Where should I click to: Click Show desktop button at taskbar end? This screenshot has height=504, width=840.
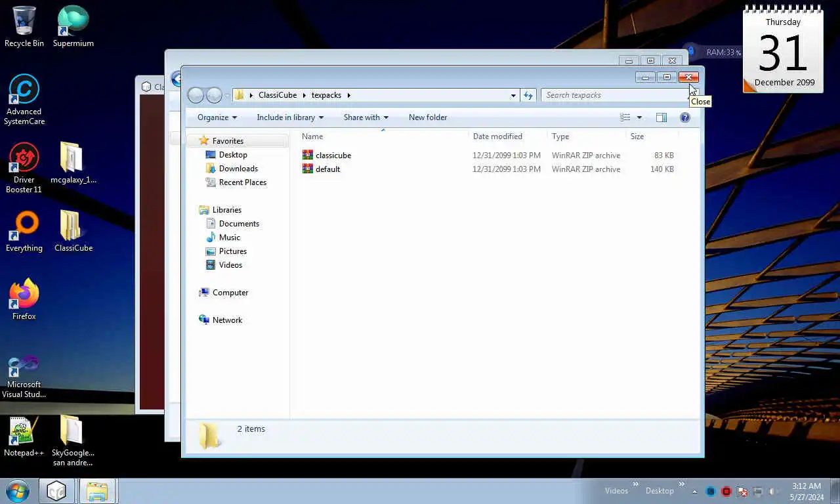(835, 492)
